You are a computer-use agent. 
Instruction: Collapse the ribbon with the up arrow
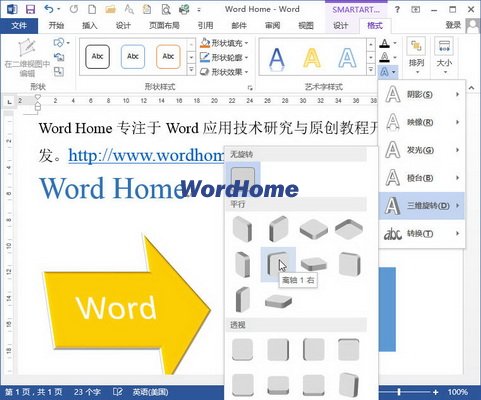click(471, 88)
